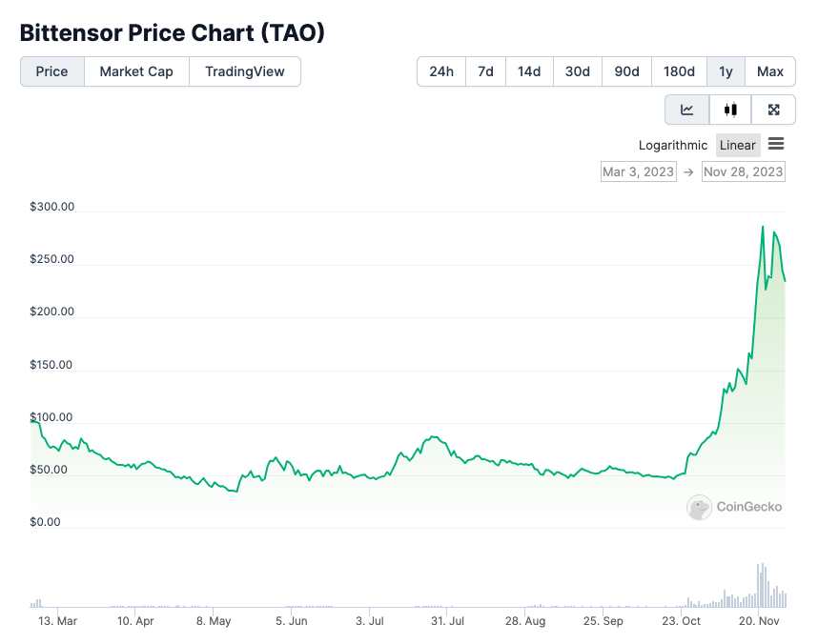Choose the 30d range button
Screen dimensions: 818x644
coord(578,71)
